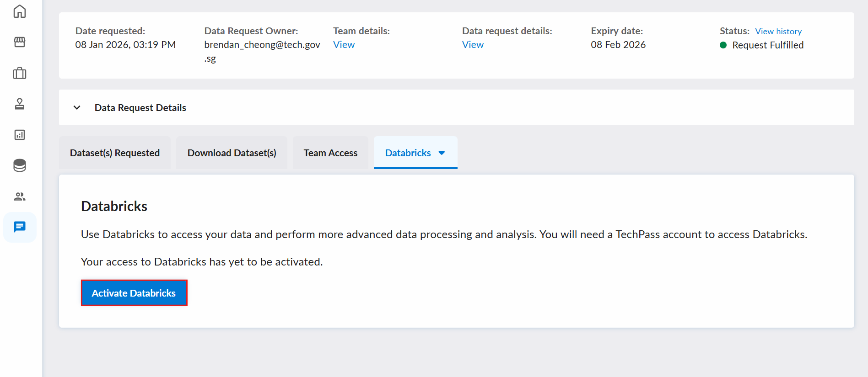Click the Activate Databricks button
Viewport: 868px width, 377px height.
point(134,293)
